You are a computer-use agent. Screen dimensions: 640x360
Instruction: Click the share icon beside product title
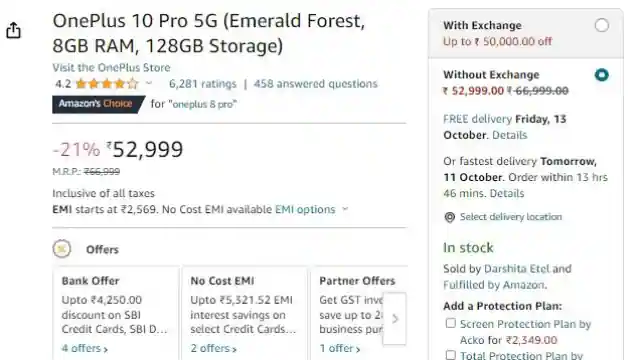click(13, 30)
